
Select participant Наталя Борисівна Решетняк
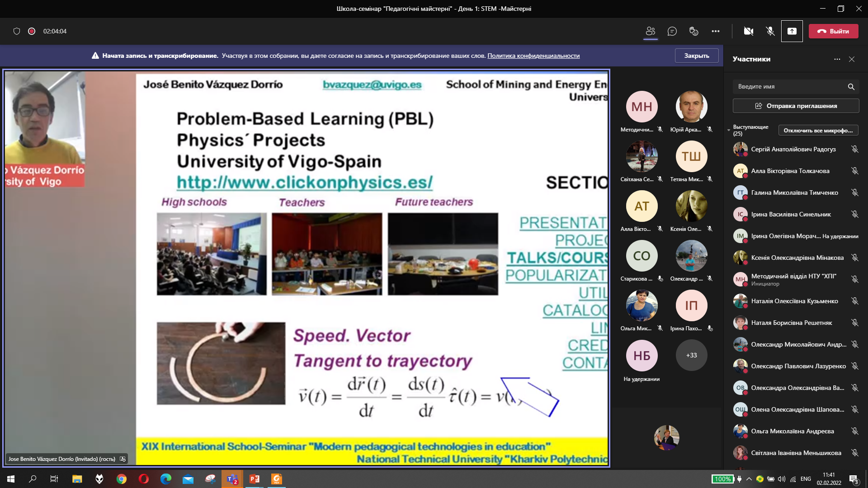(x=796, y=323)
